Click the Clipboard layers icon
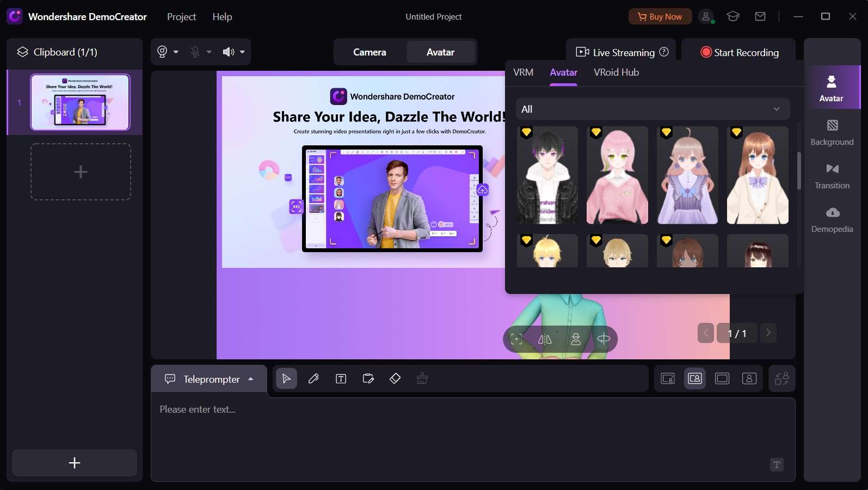This screenshot has height=490, width=868. pyautogui.click(x=22, y=52)
